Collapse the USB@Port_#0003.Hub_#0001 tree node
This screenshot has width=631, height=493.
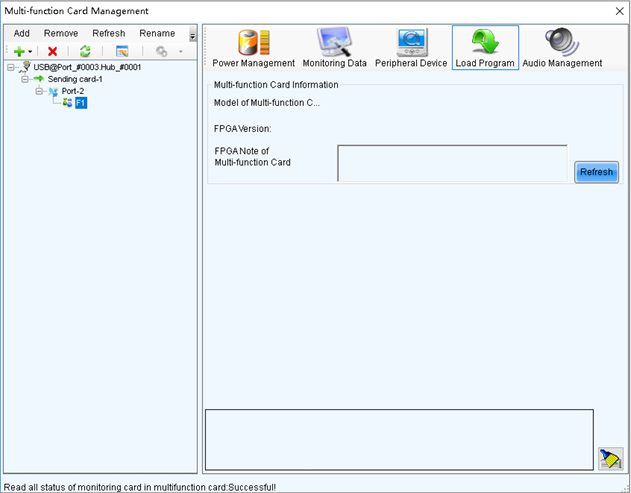pos(11,67)
